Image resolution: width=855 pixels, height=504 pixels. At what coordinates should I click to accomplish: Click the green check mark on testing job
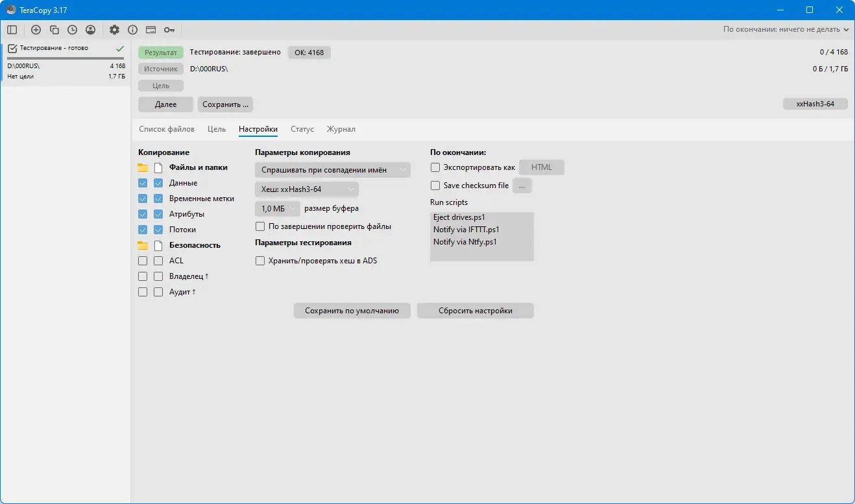120,48
